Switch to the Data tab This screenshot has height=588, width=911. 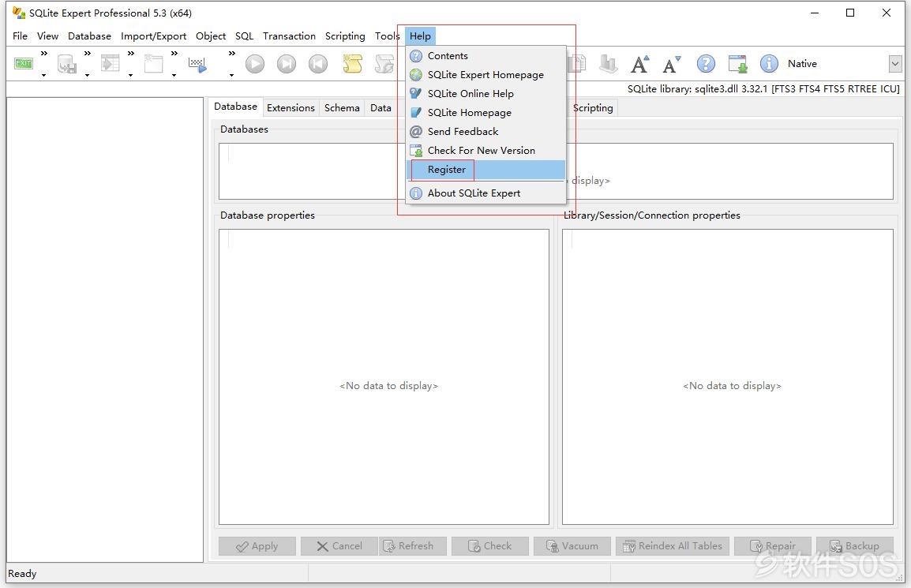[x=381, y=107]
